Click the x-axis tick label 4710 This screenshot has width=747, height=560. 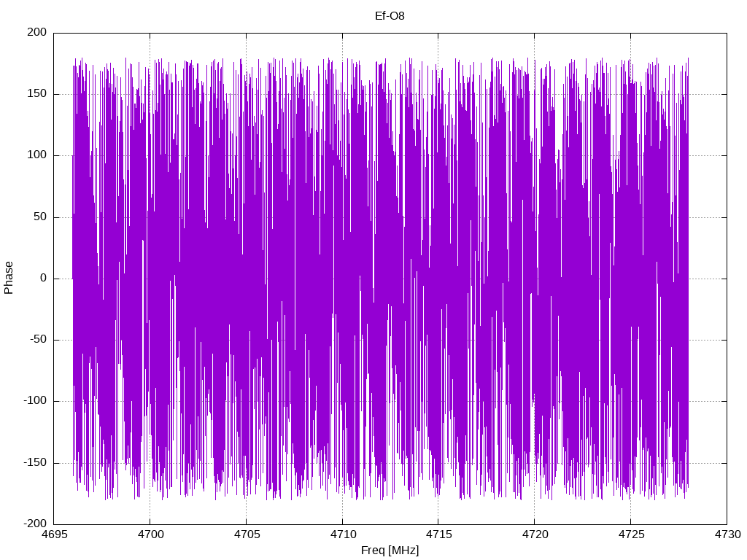343,534
